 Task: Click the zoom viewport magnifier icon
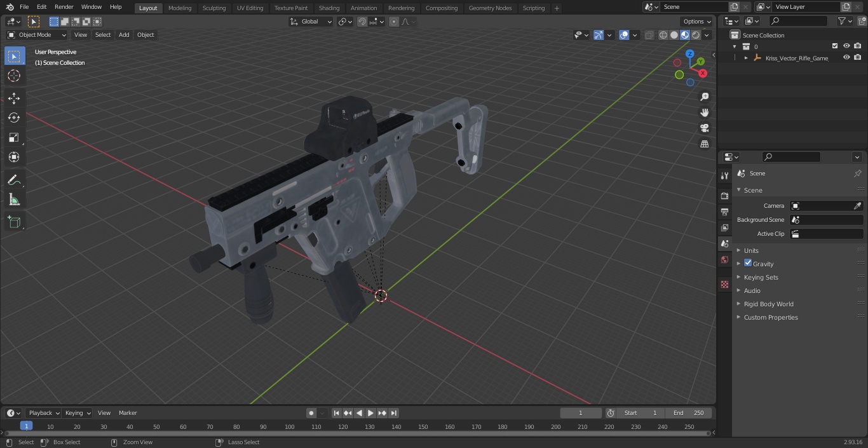tap(704, 97)
